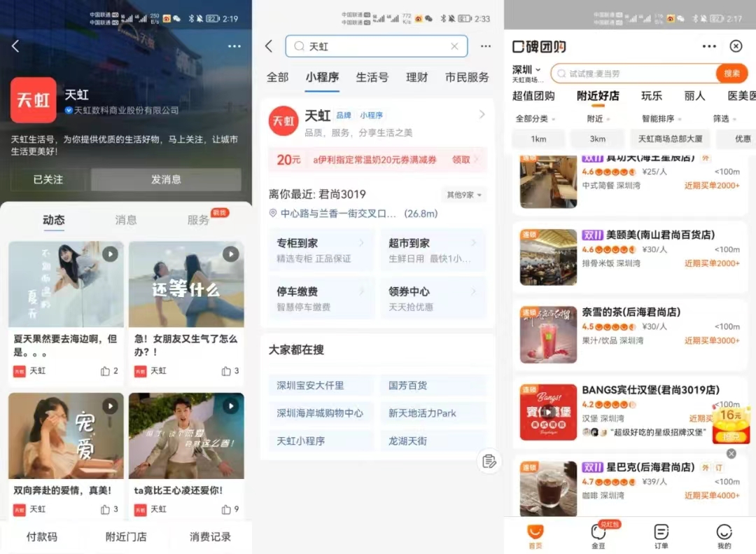Toggle the 3km distance filter chip
This screenshot has width=756, height=554.
598,139
